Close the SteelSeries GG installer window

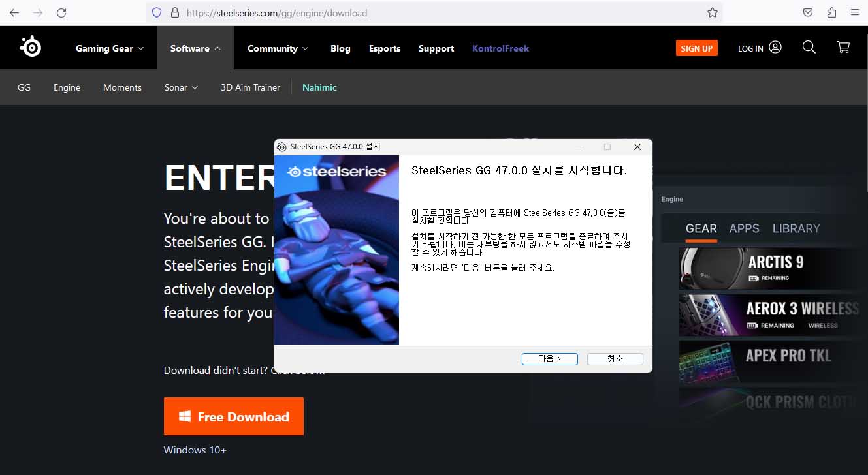tap(637, 147)
